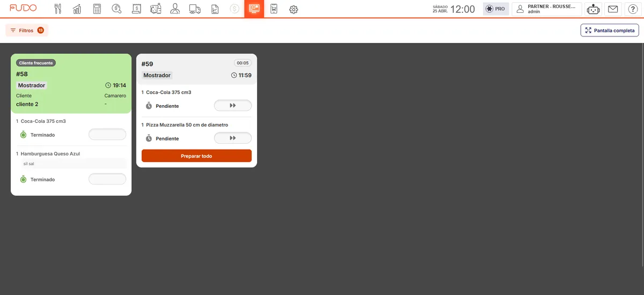644x295 pixels.
Task: Open the mobile shopping cart icon
Action: coord(274,9)
